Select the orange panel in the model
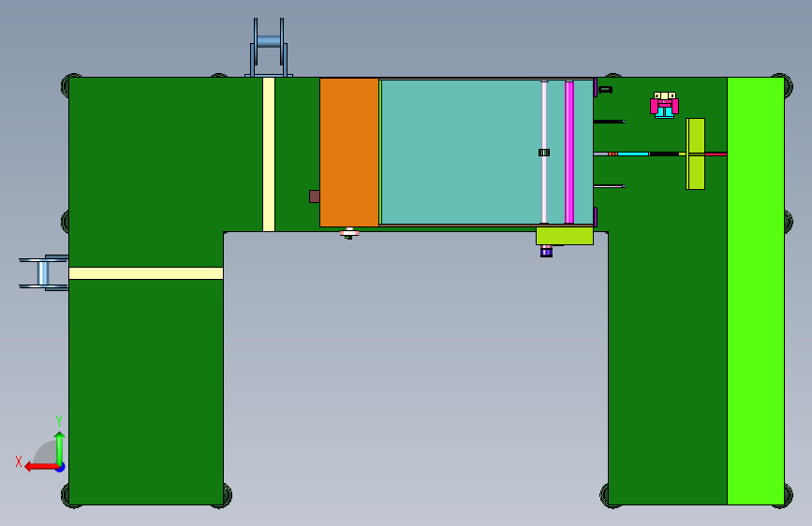The image size is (812, 526). pyautogui.click(x=349, y=153)
